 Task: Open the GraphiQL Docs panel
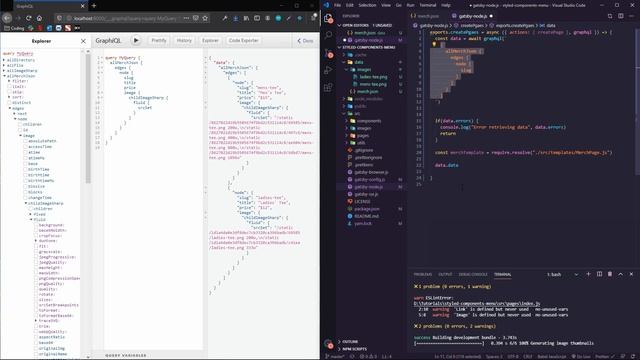(x=305, y=41)
